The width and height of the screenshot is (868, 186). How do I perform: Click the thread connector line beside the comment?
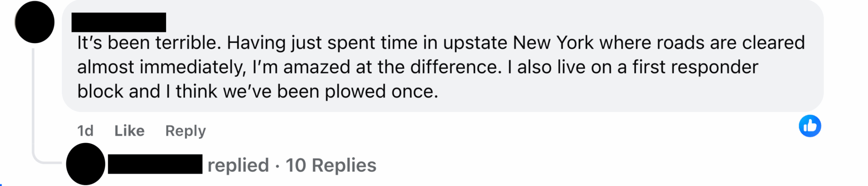tap(33, 102)
